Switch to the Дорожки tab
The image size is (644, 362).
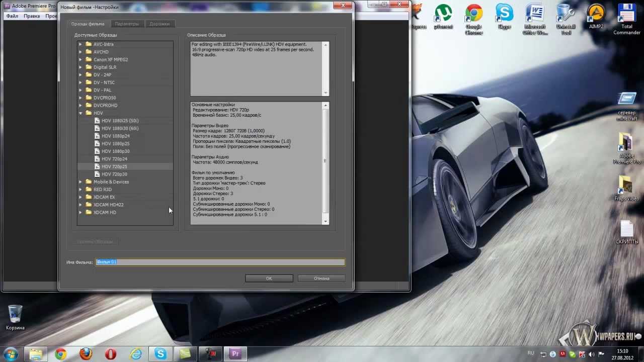coord(159,24)
